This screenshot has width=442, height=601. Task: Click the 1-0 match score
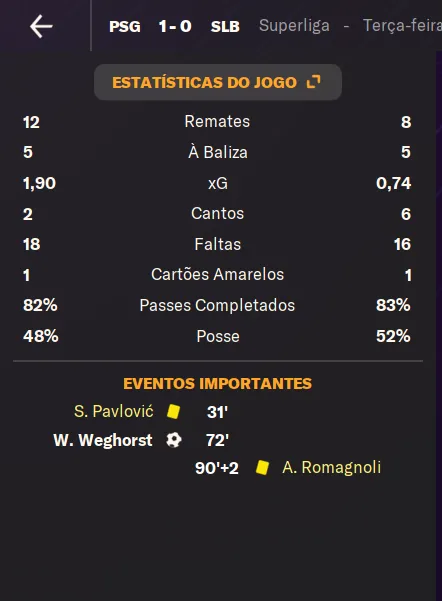point(175,26)
